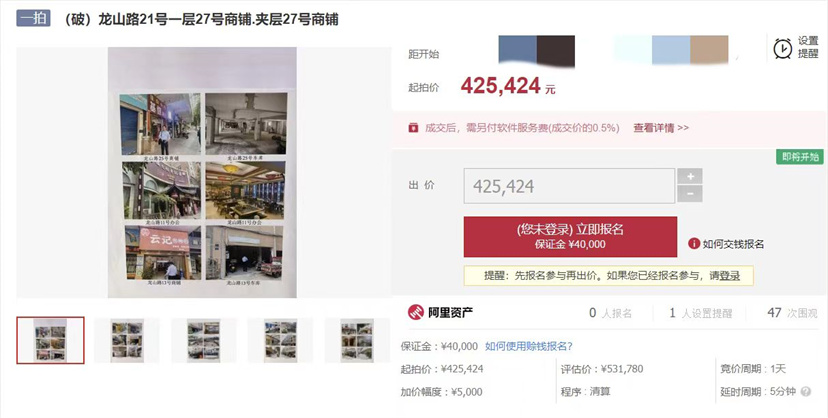Select the fourth photo thumbnail
Image resolution: width=828 pixels, height=418 pixels.
(280, 340)
